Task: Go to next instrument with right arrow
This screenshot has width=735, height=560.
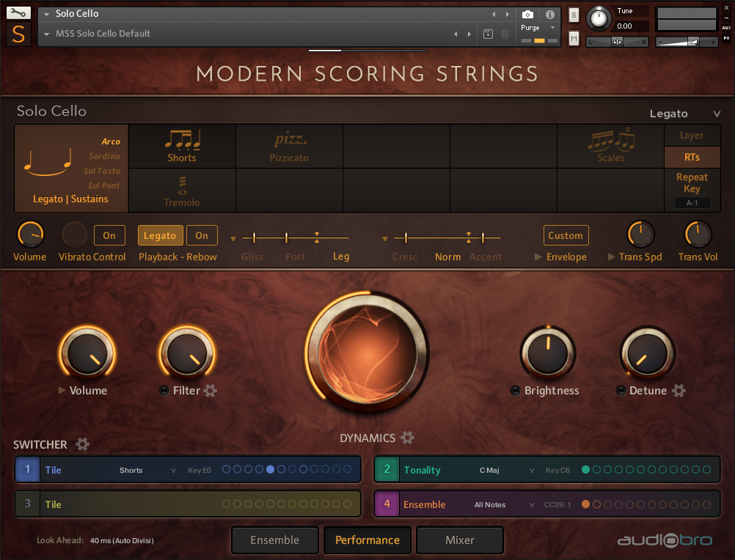Action: (507, 15)
